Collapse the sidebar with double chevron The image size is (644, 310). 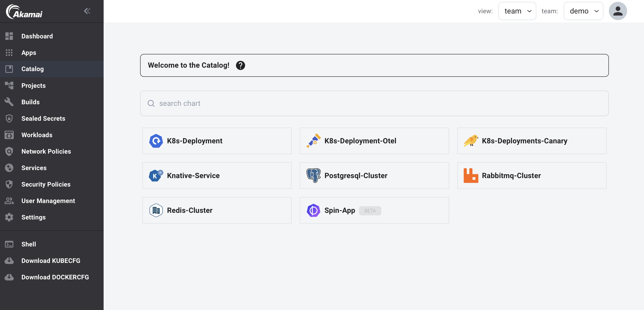87,11
